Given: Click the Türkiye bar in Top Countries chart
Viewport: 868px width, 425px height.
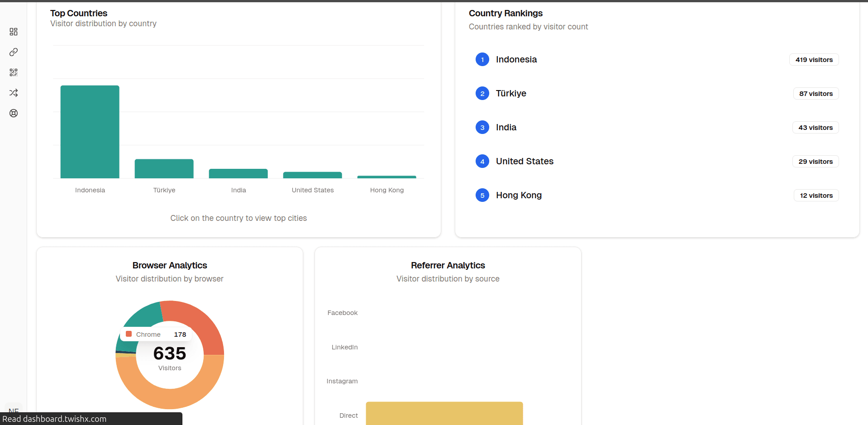Looking at the screenshot, I should pos(164,169).
